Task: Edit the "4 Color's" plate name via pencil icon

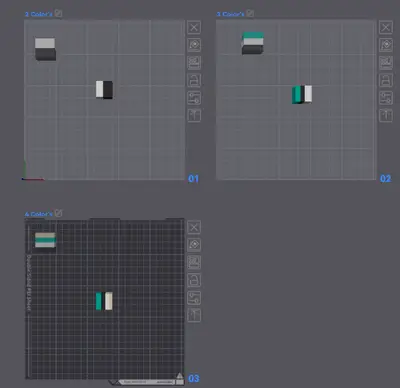Action: 58,213
